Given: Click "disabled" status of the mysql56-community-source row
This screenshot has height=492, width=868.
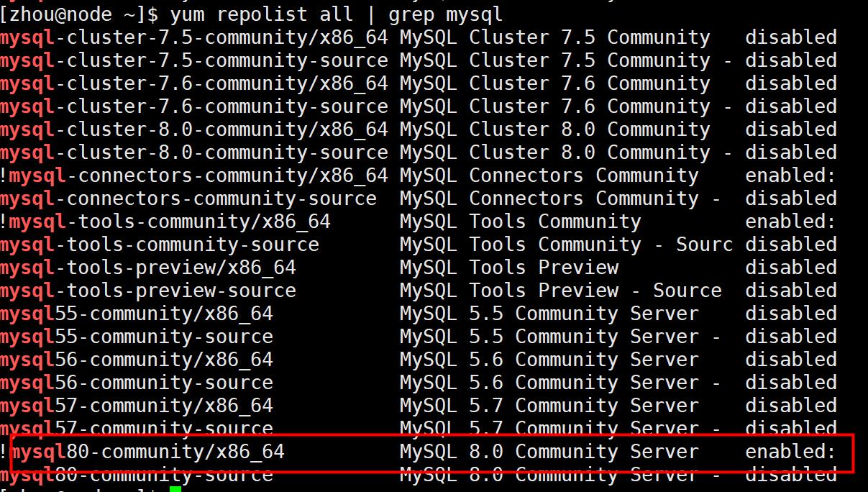Looking at the screenshot, I should (791, 383).
